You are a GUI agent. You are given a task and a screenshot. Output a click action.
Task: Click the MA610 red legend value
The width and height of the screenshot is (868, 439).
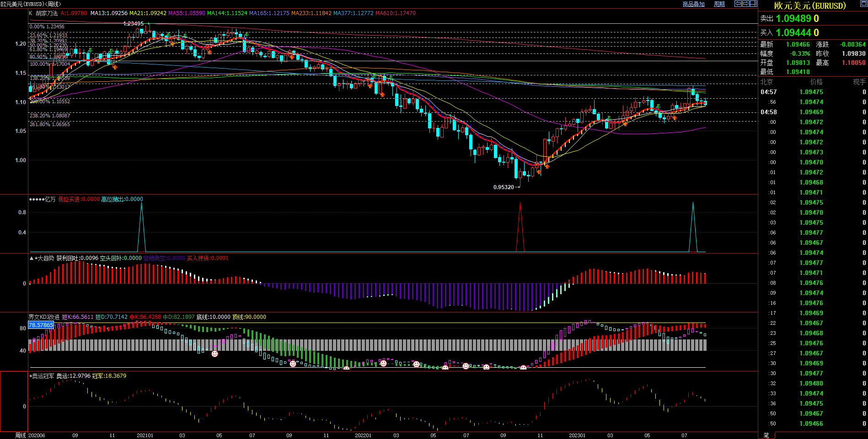pyautogui.click(x=395, y=13)
